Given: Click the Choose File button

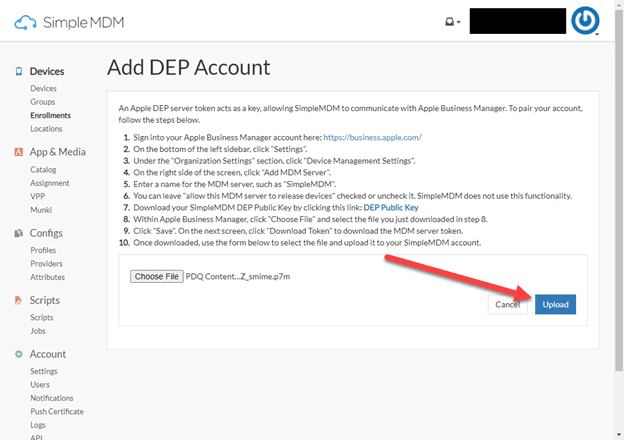Looking at the screenshot, I should pyautogui.click(x=156, y=276).
